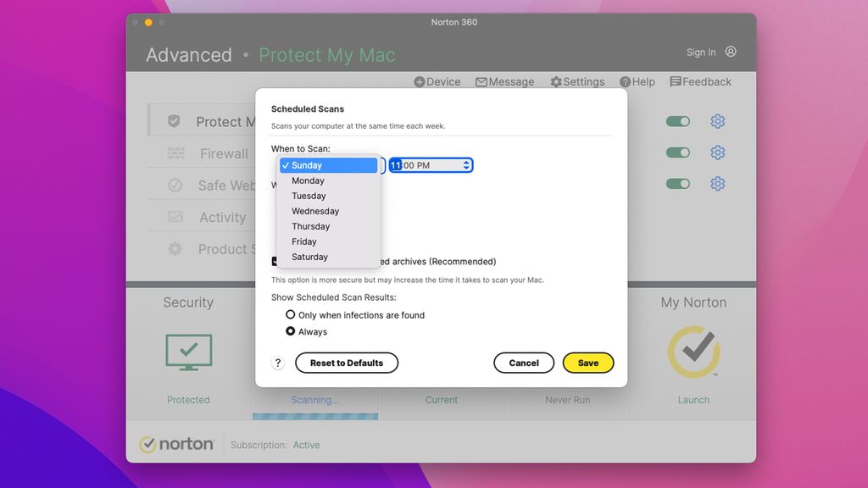The width and height of the screenshot is (868, 488).
Task: Open Help using the question mark icon
Action: point(637,81)
